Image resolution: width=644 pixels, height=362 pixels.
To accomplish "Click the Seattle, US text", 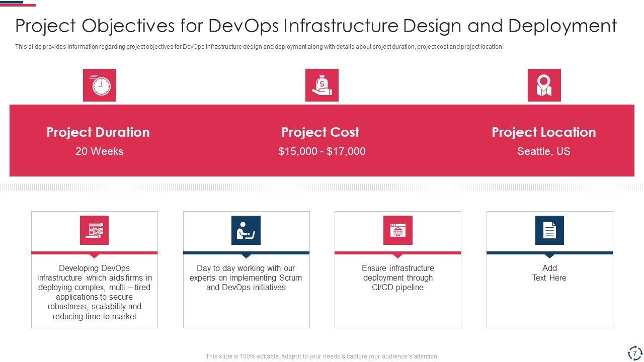I will (x=543, y=151).
